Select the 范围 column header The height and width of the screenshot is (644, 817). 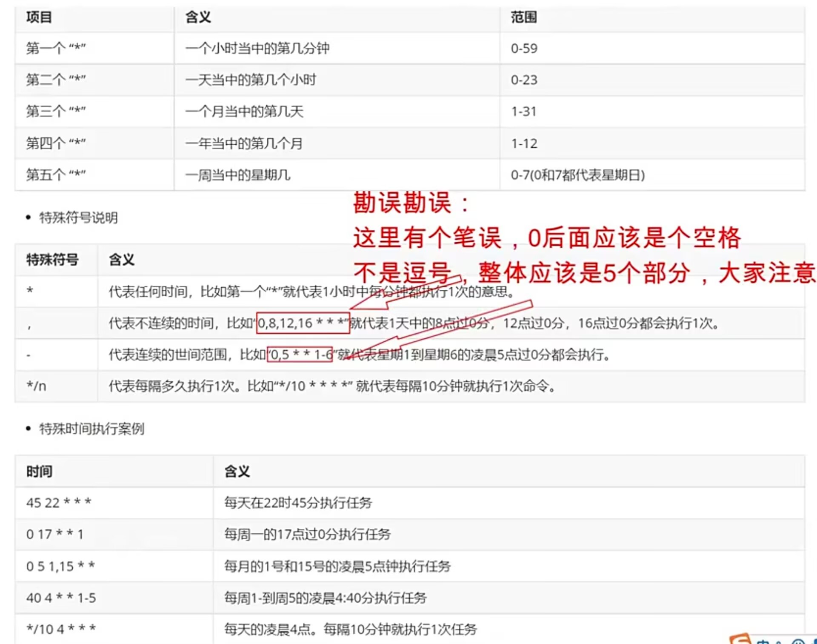(524, 17)
